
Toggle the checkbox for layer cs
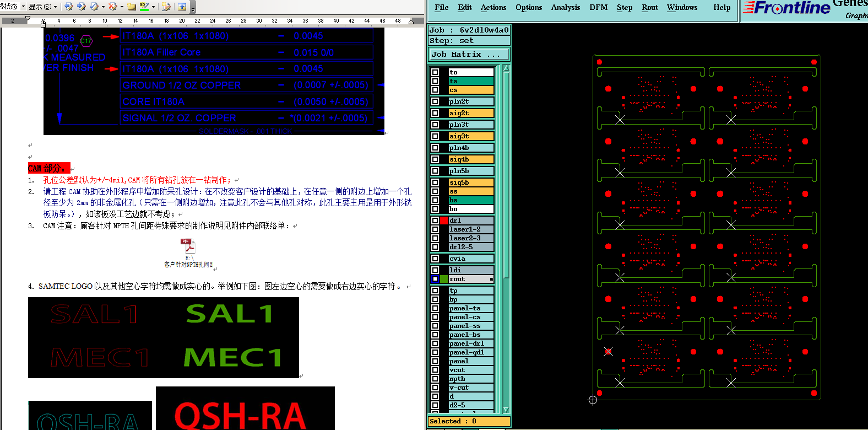435,90
